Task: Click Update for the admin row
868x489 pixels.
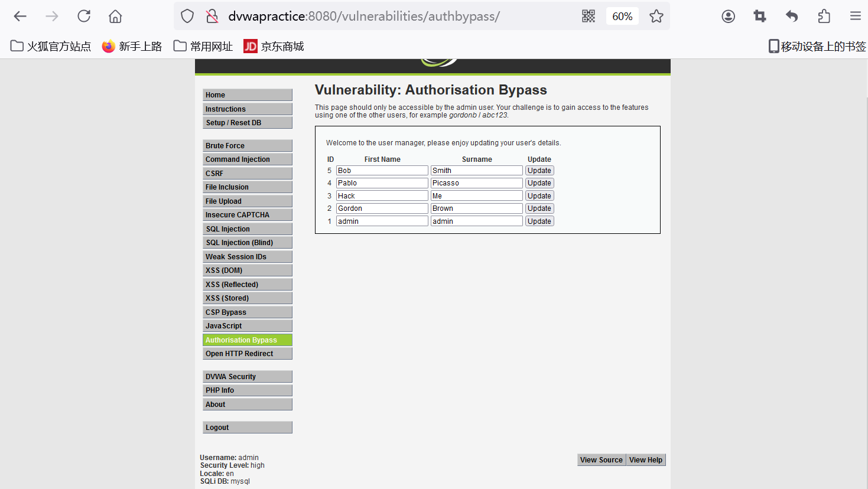Action: [x=539, y=221]
